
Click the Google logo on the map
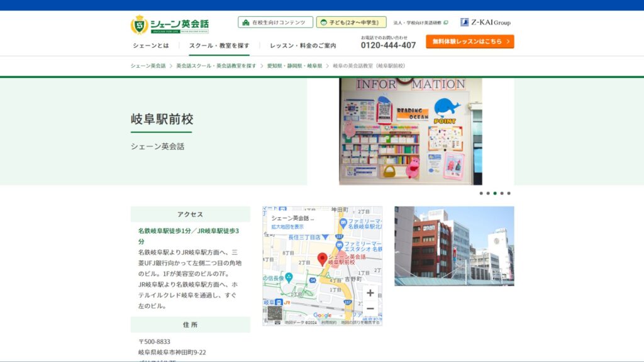323,315
